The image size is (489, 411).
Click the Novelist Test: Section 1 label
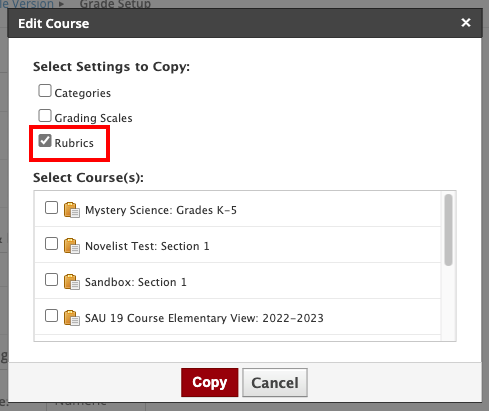[147, 246]
